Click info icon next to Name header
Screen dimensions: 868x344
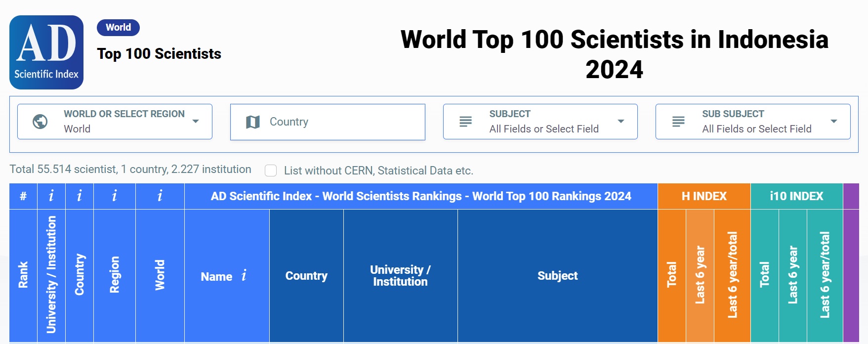(x=244, y=276)
